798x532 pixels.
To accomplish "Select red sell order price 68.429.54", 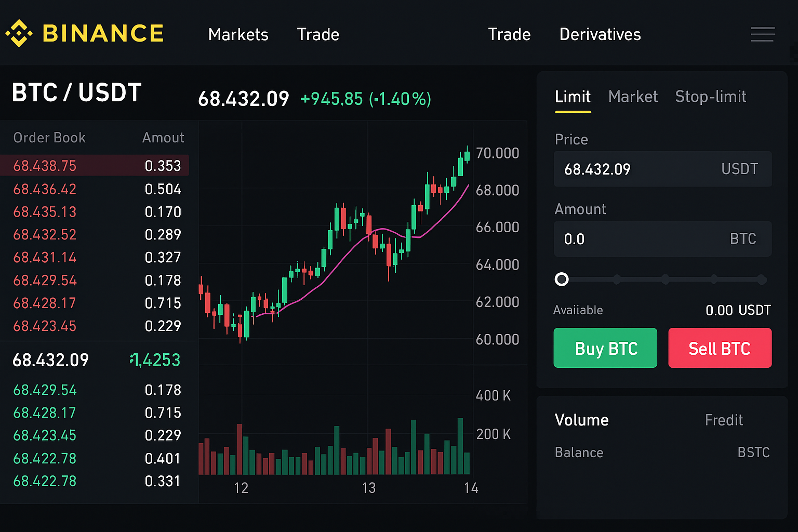I will (45, 281).
